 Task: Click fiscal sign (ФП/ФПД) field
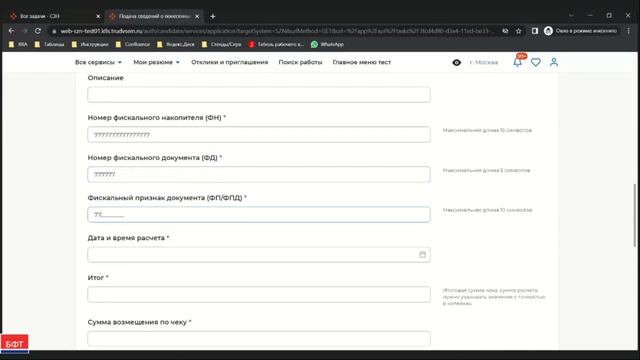[259, 214]
